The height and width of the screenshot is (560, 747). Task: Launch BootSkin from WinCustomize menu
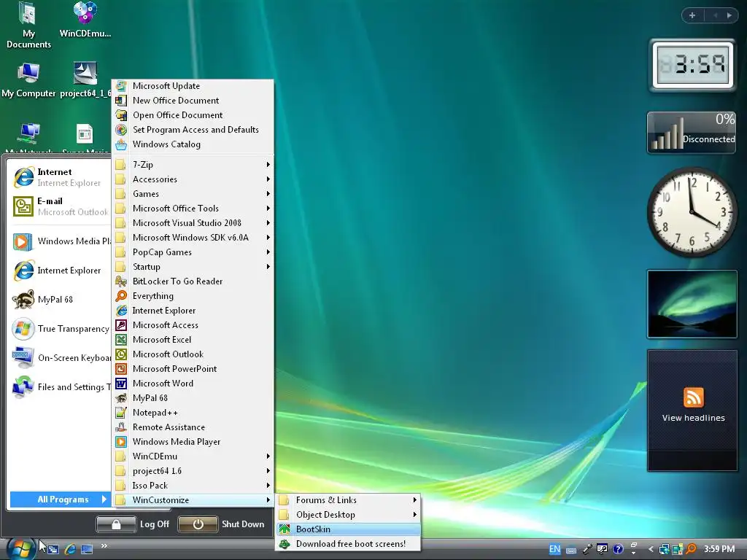point(348,529)
